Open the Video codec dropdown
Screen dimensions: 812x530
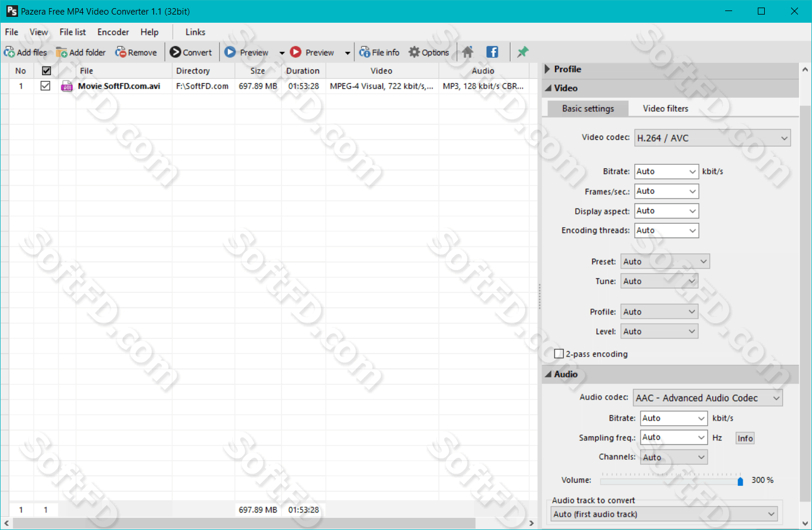(712, 138)
